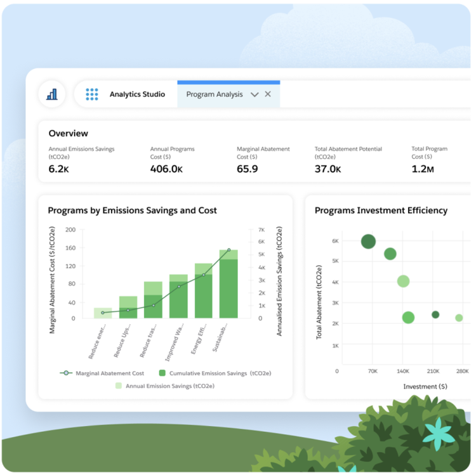Click the small dark bubble near 210K investment
This screenshot has height=475, width=476.
point(435,315)
